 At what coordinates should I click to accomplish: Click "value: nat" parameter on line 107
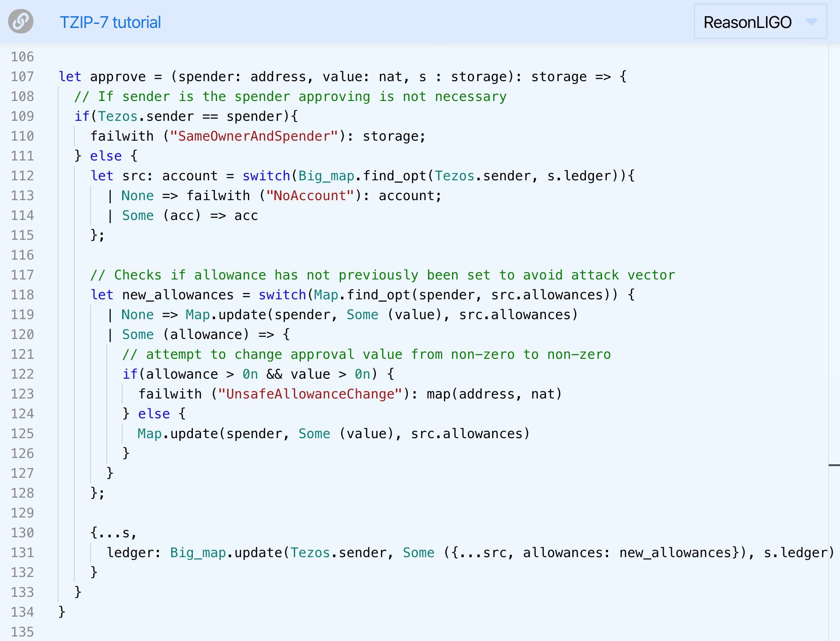point(362,77)
